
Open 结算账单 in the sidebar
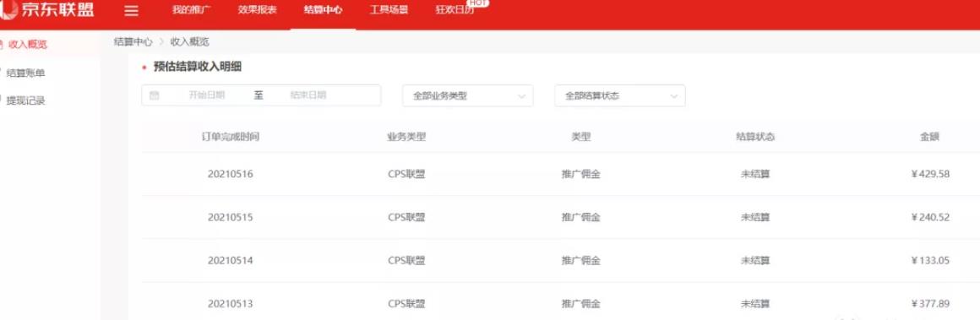pos(25,73)
